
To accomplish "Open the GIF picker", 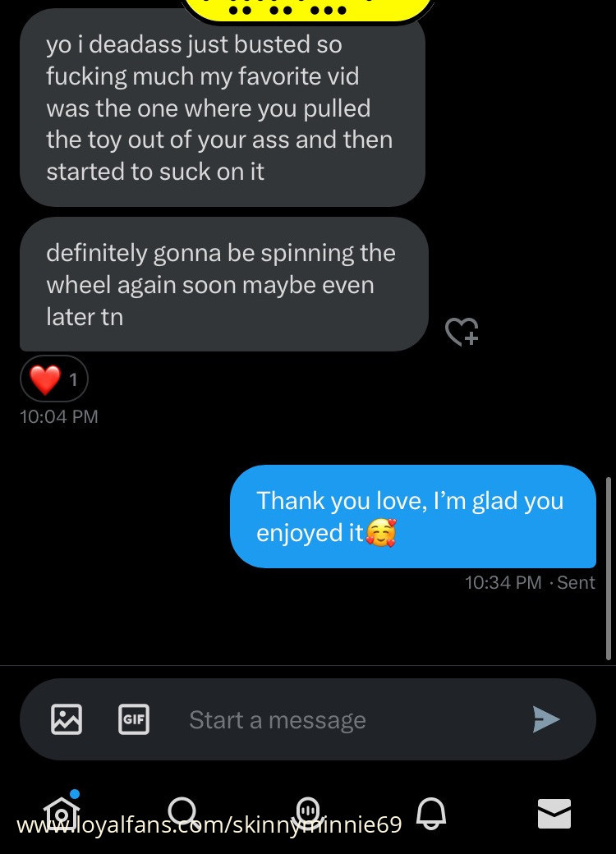I will click(133, 719).
